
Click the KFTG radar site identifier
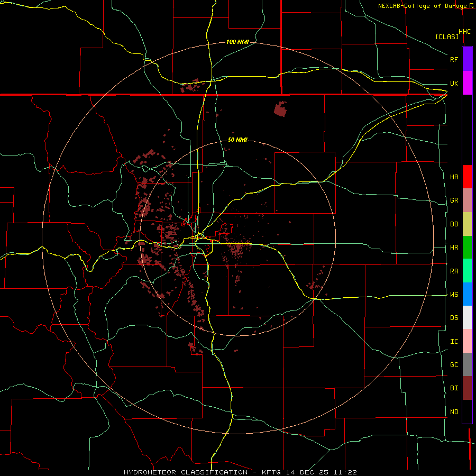click(272, 472)
